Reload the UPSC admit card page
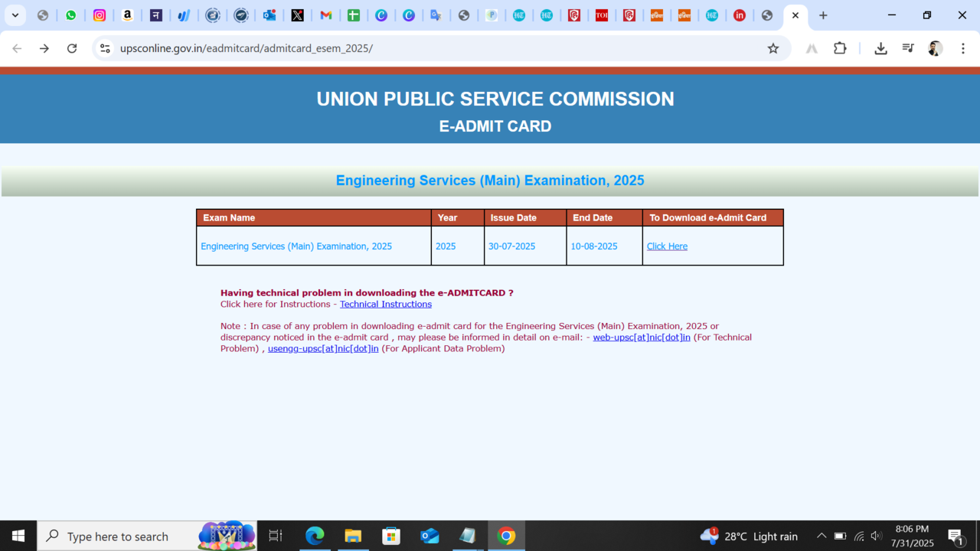The image size is (980, 551). (x=72, y=48)
